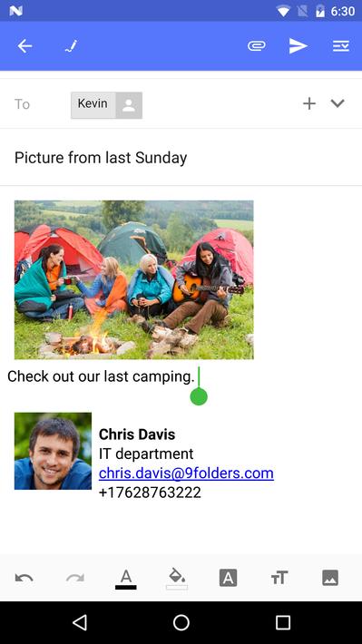
Task: Open Kevin's contact avatar icon
Action: [x=129, y=105]
